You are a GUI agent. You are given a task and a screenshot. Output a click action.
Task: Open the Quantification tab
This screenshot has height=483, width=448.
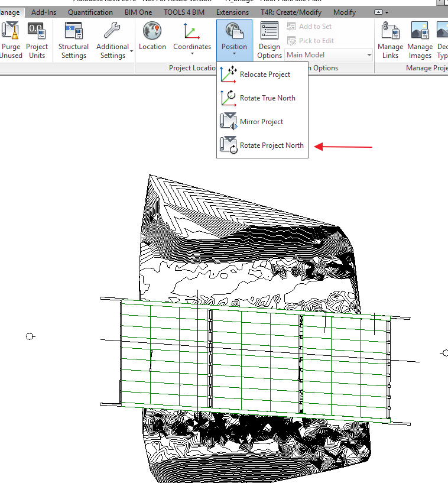tap(90, 12)
